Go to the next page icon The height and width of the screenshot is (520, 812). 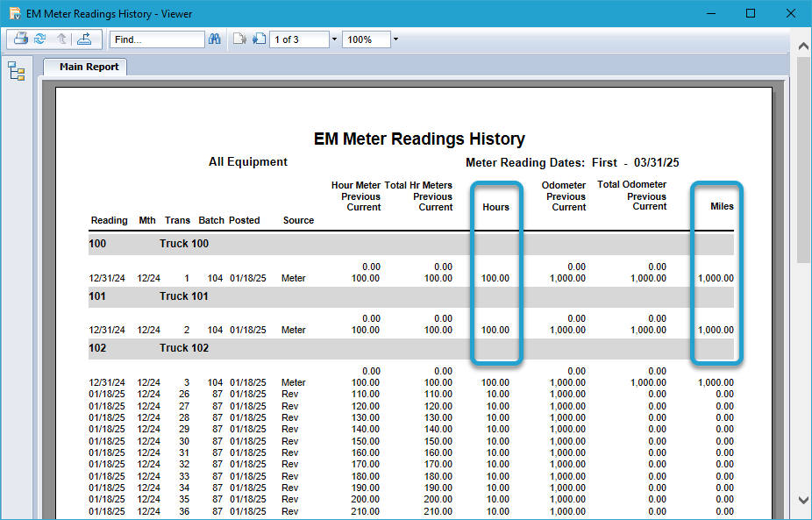259,39
